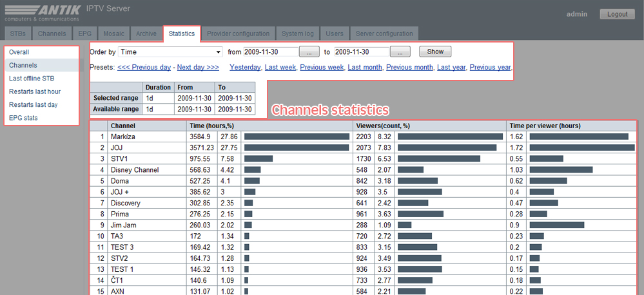Click the Time (hours,%) column header

click(270, 126)
